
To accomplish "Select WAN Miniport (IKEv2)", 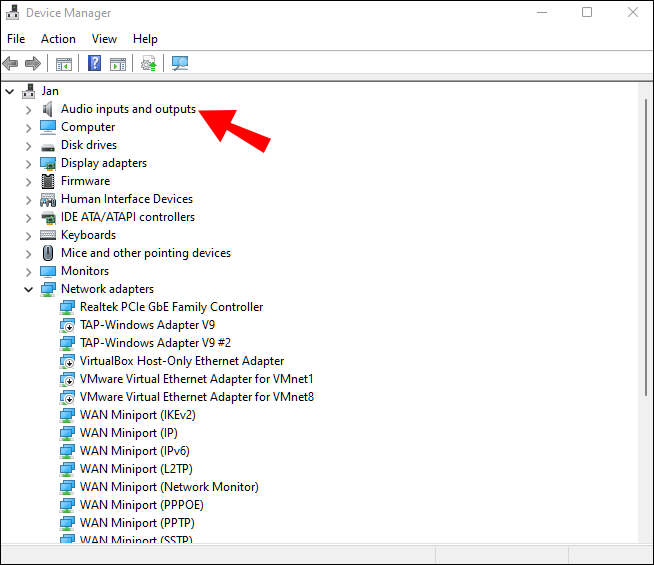I will pyautogui.click(x=138, y=415).
